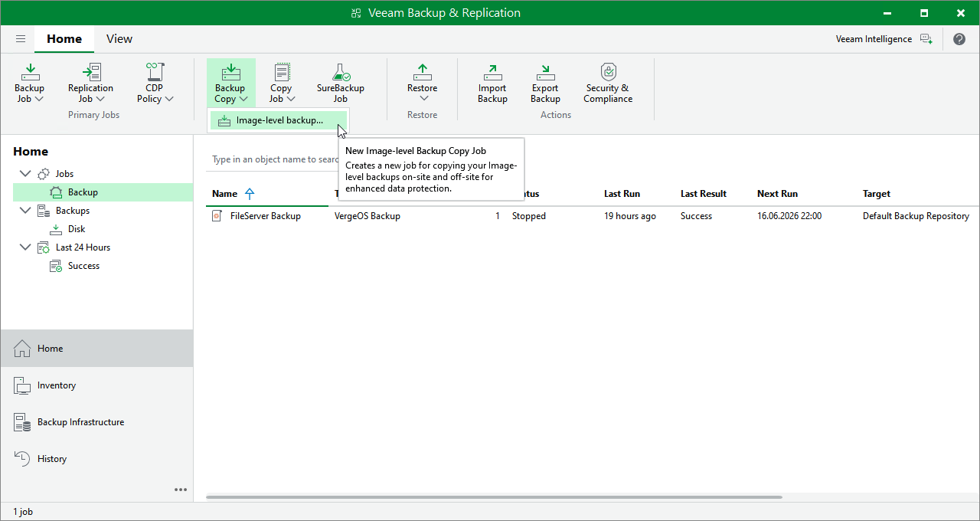Switch to the Home ribbon tab
The height and width of the screenshot is (521, 980).
(x=64, y=39)
